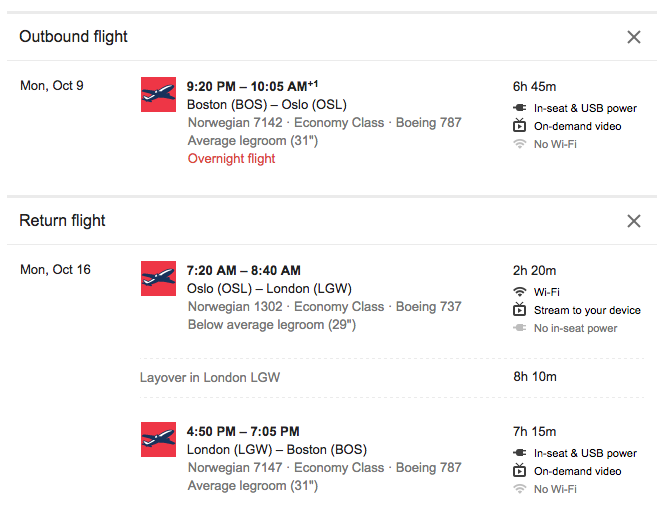Click the Mon, Oct 16 date label
Viewport: 665px width, 518px height.
click(x=55, y=270)
